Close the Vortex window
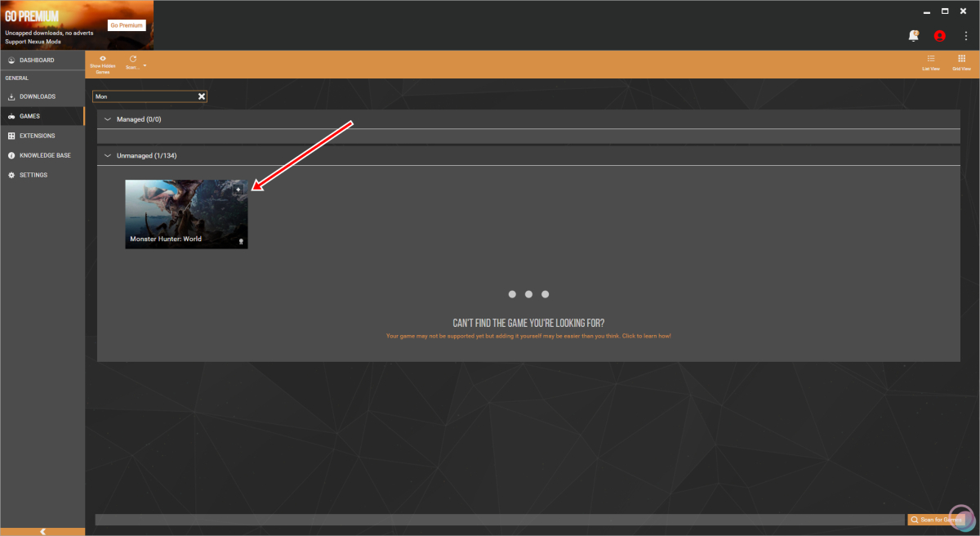 965,11
